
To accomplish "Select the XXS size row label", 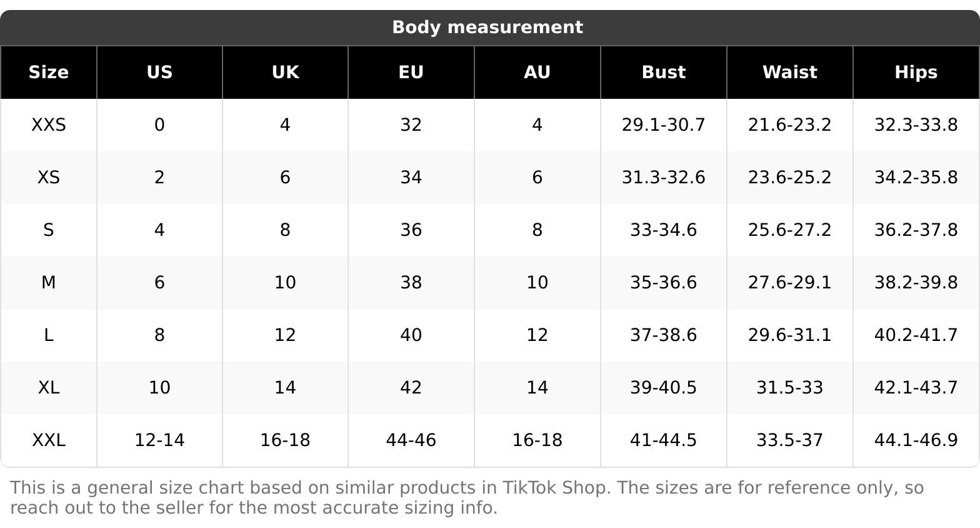I will [x=49, y=125].
